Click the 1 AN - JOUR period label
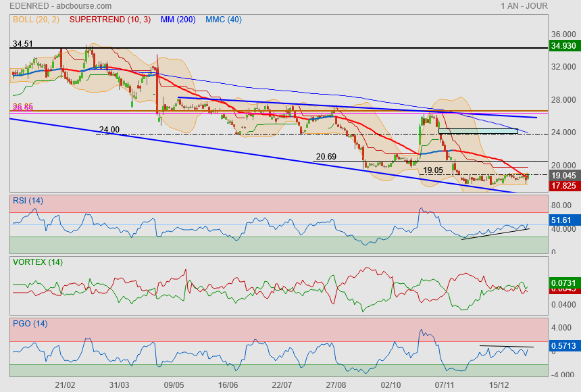 point(524,6)
